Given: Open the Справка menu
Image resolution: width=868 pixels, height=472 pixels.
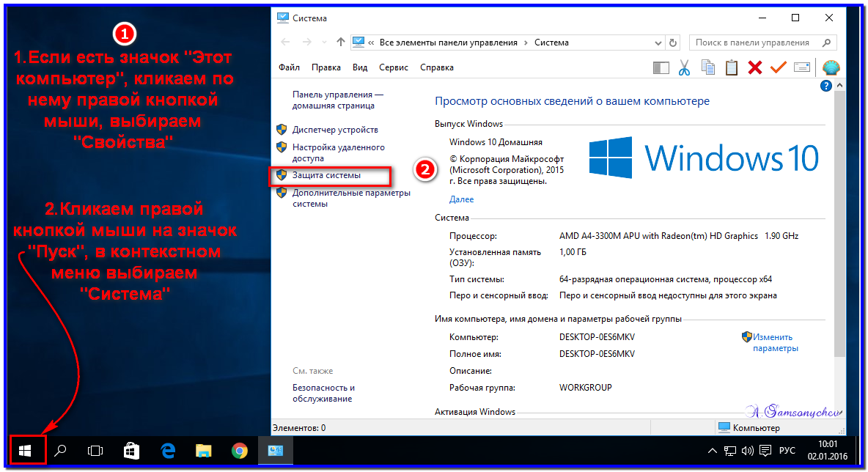Looking at the screenshot, I should coord(437,67).
